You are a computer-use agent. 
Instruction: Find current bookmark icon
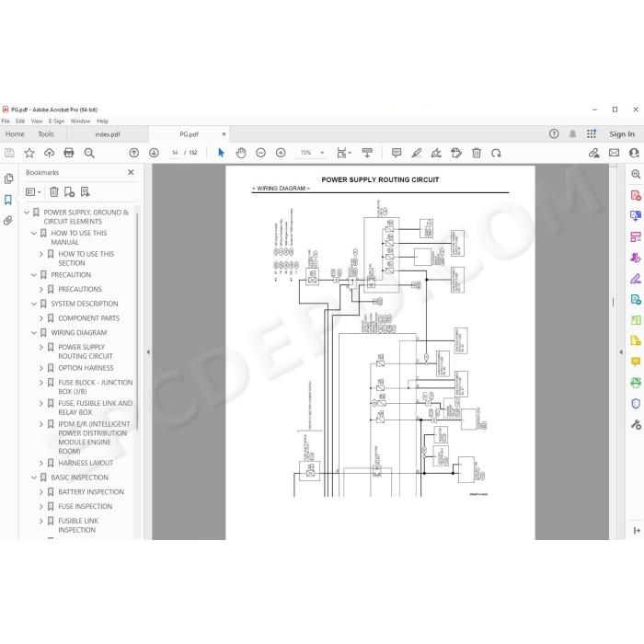click(85, 191)
